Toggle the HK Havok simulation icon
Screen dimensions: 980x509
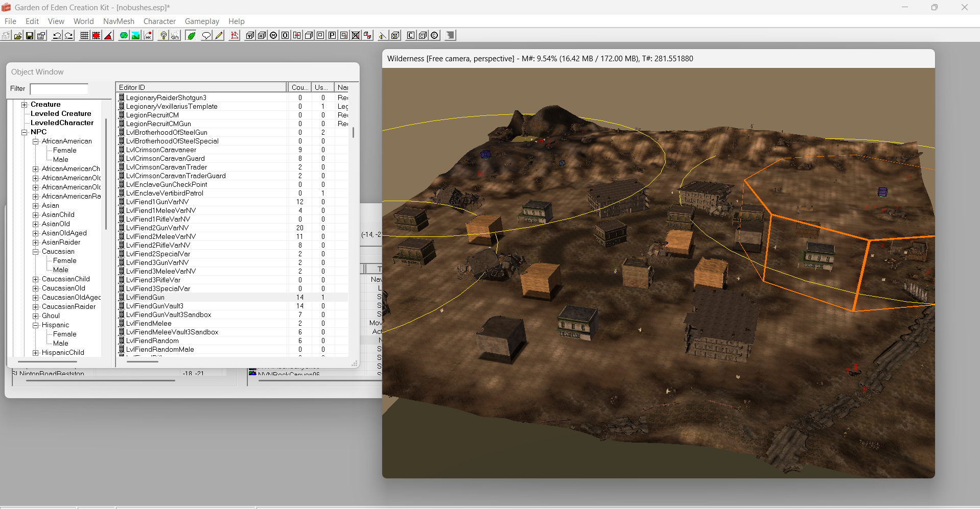point(148,35)
